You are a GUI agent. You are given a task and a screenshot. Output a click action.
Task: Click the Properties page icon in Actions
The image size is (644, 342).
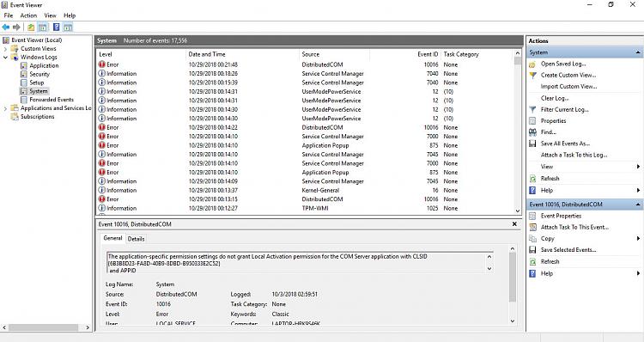coord(532,121)
